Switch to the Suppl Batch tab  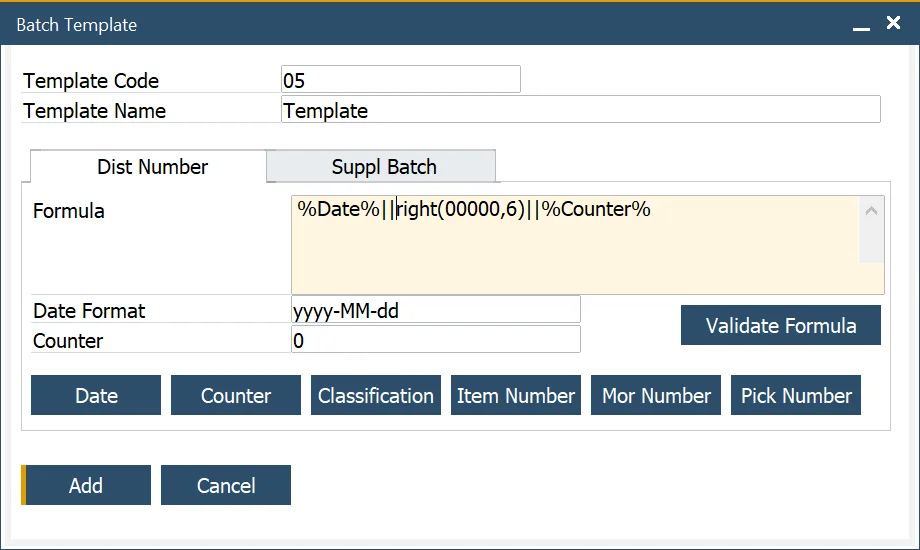coord(384,167)
